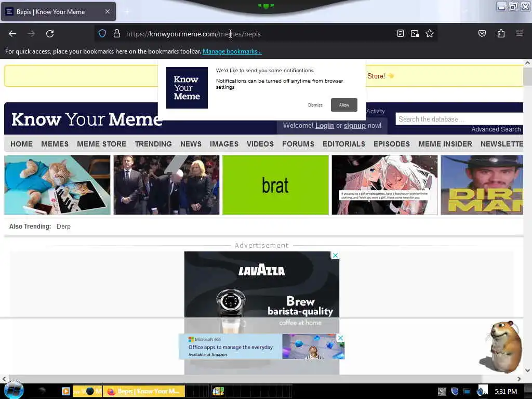Open Advanced Search
The height and width of the screenshot is (399, 532).
click(x=496, y=129)
